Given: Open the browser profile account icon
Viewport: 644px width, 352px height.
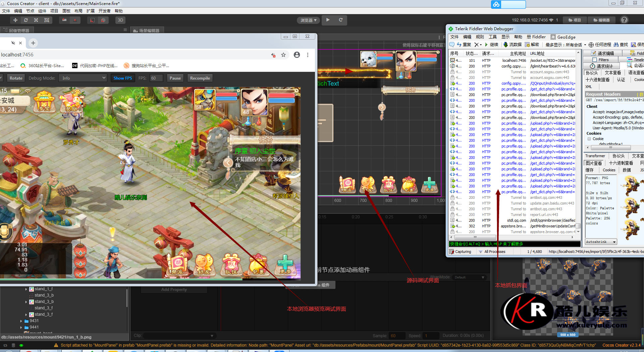Looking at the screenshot, I should [297, 55].
